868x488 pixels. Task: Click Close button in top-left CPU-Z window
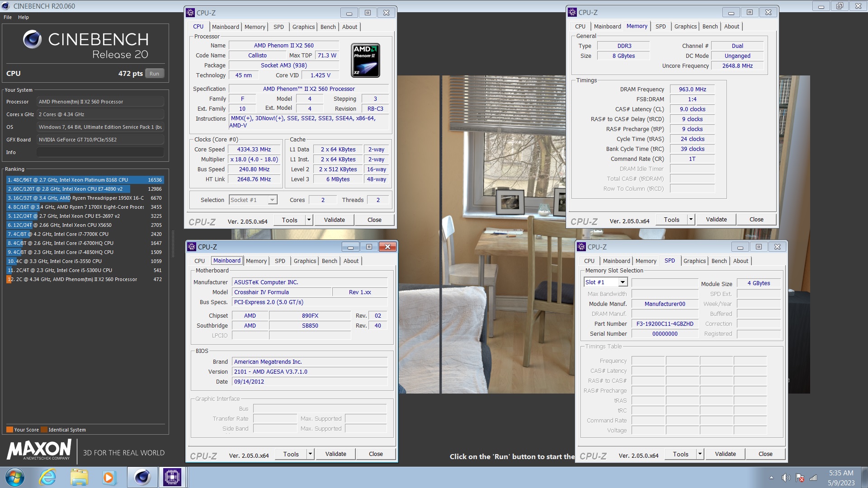click(374, 220)
